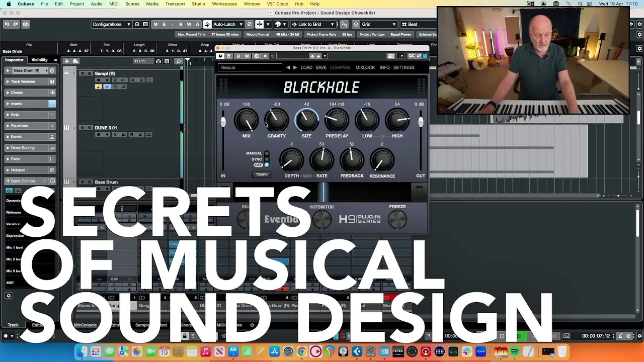
Task: Click the Undo arrow in Cubase toolbar
Action: (7, 24)
